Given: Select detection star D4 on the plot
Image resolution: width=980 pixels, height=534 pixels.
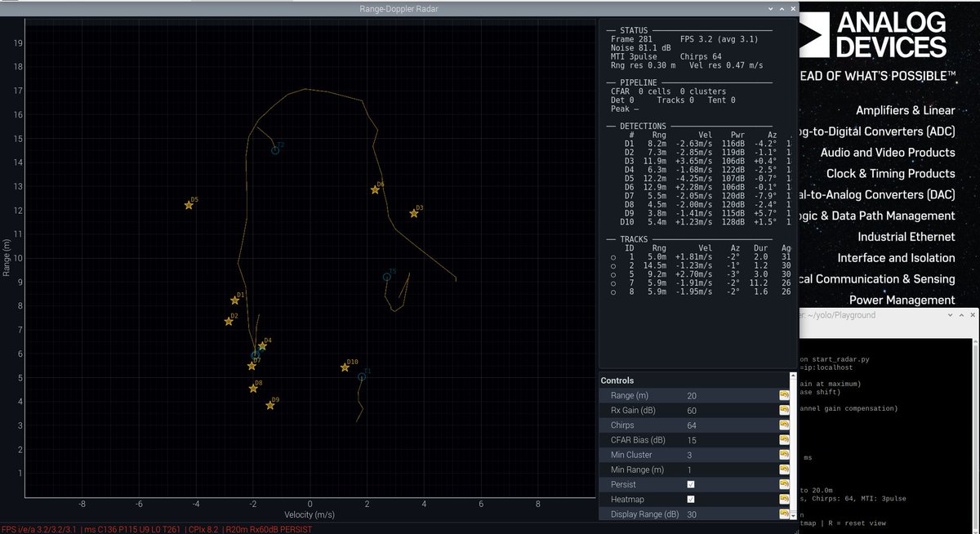Looking at the screenshot, I should tap(262, 346).
